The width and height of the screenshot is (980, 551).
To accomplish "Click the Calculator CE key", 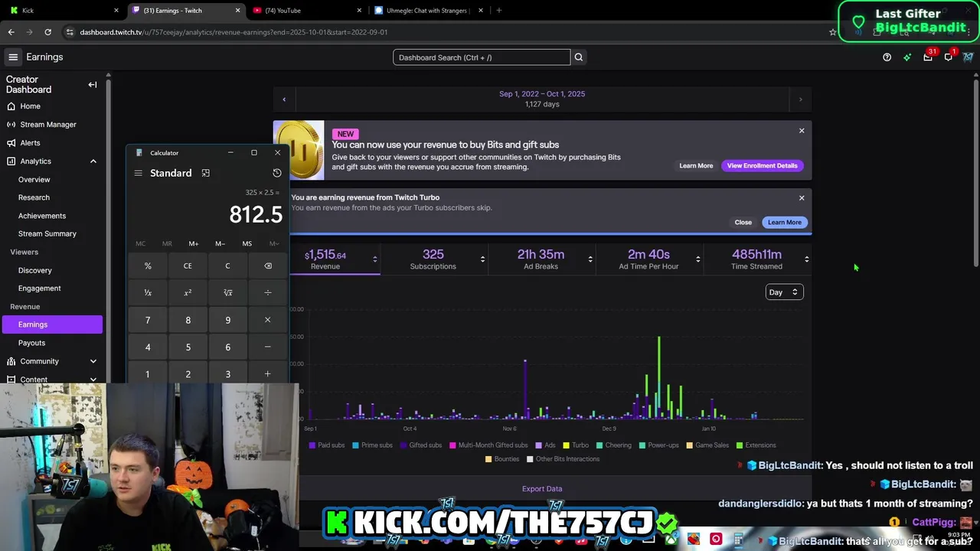I will [188, 266].
